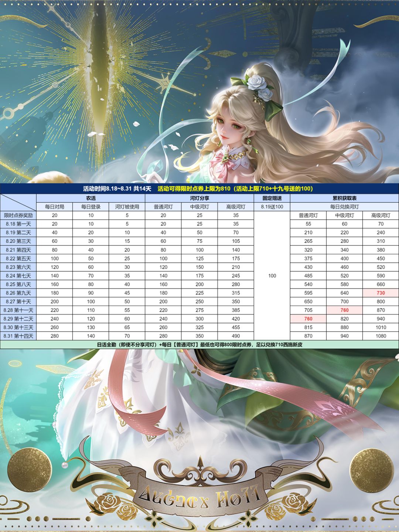Click highlighted 760 in the 8.28 row
Image resolution: width=399 pixels, height=532 pixels.
(344, 310)
